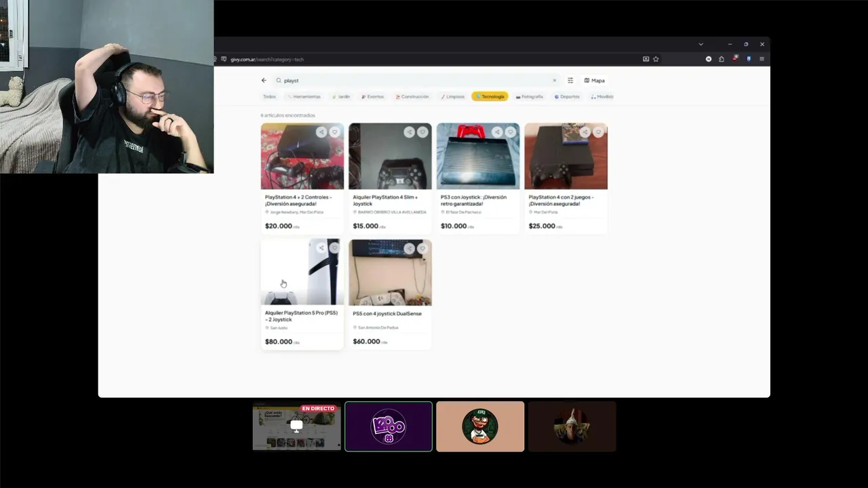Open the browser extensions icon

point(722,59)
